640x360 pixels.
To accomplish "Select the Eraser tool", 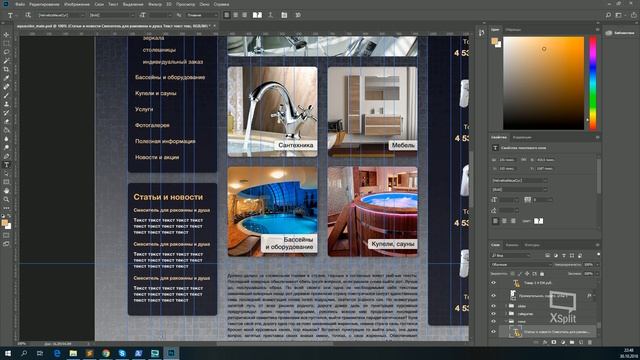I will [6, 121].
